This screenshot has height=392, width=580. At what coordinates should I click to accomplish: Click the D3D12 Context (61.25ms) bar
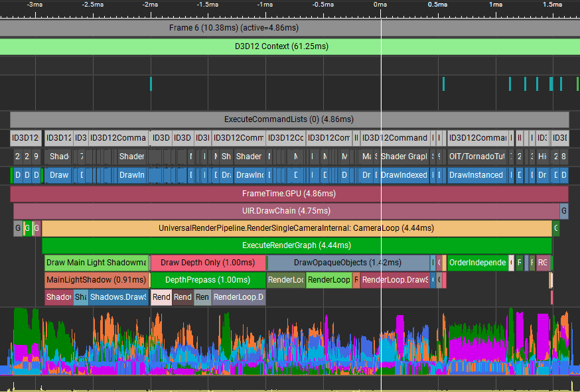tap(281, 46)
